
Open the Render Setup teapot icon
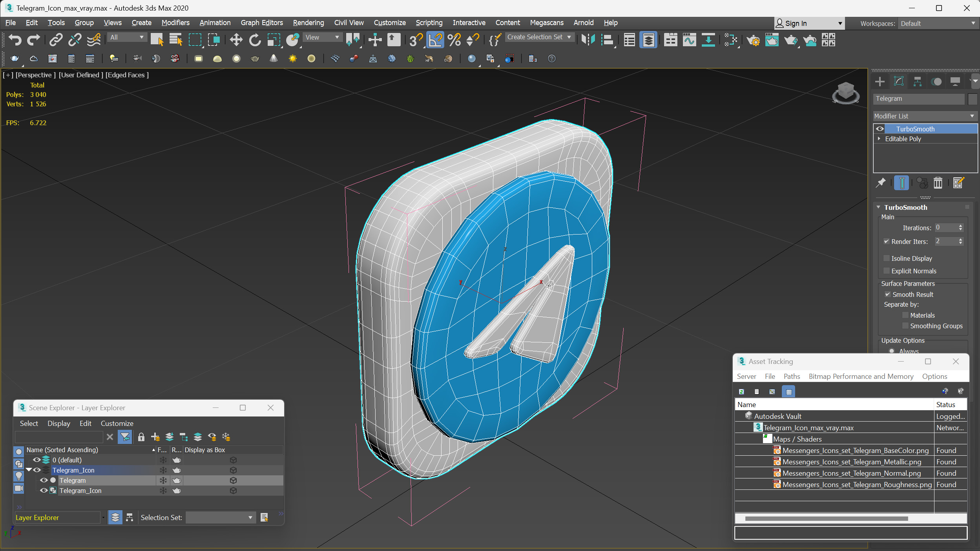point(753,40)
